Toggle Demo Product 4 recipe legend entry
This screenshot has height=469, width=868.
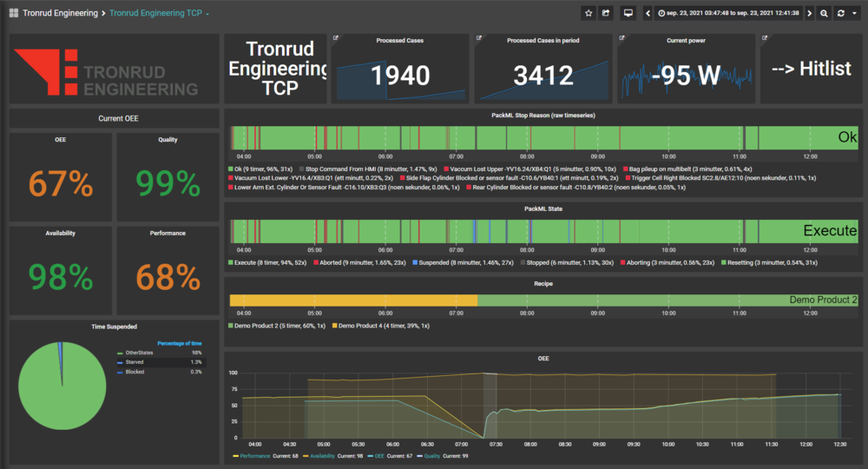point(381,326)
